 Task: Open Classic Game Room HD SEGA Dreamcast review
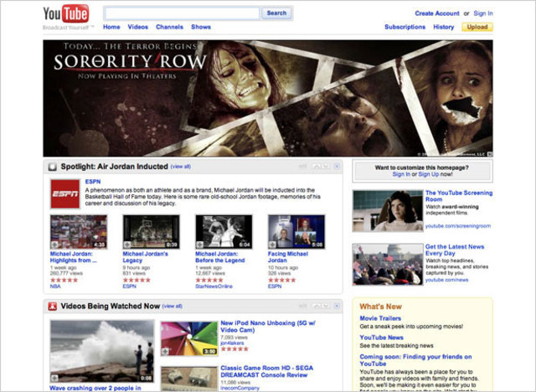coord(266,372)
